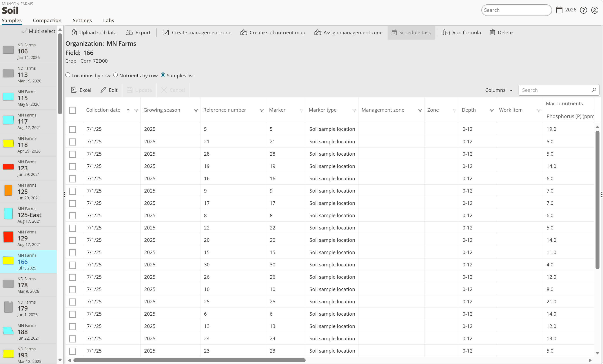
Task: Switch to the Samples tab
Action: point(11,20)
